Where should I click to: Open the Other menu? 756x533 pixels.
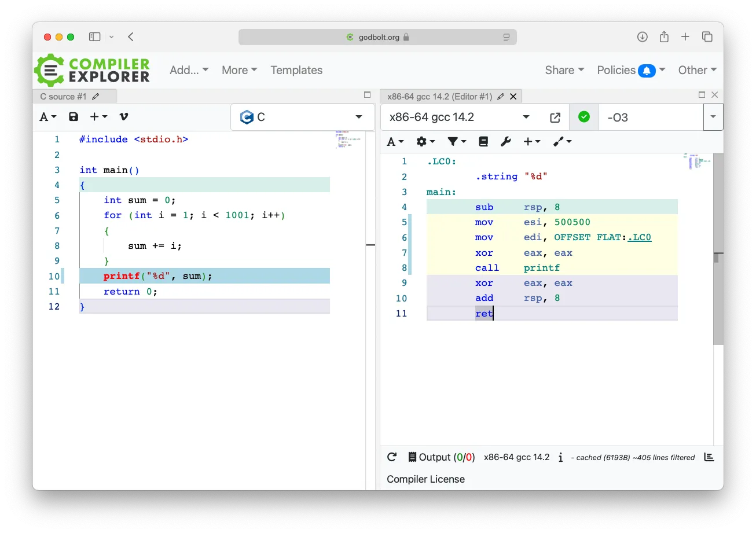pyautogui.click(x=698, y=70)
